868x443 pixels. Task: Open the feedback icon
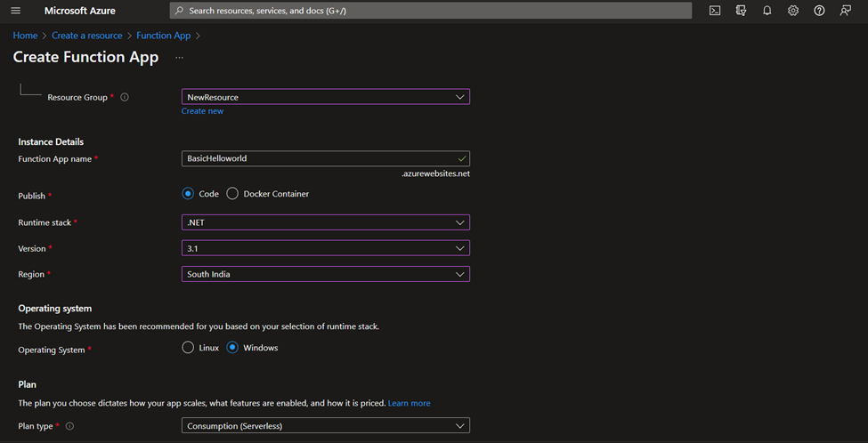(845, 11)
